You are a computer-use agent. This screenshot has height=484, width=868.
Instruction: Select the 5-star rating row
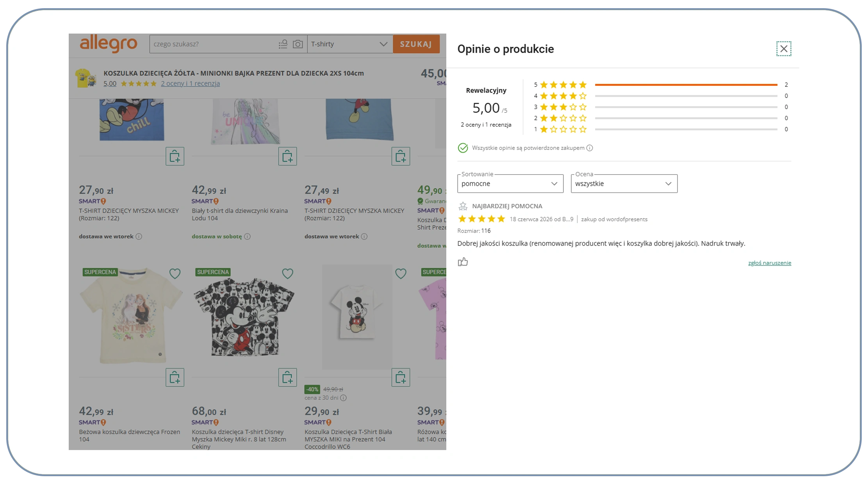tap(661, 85)
